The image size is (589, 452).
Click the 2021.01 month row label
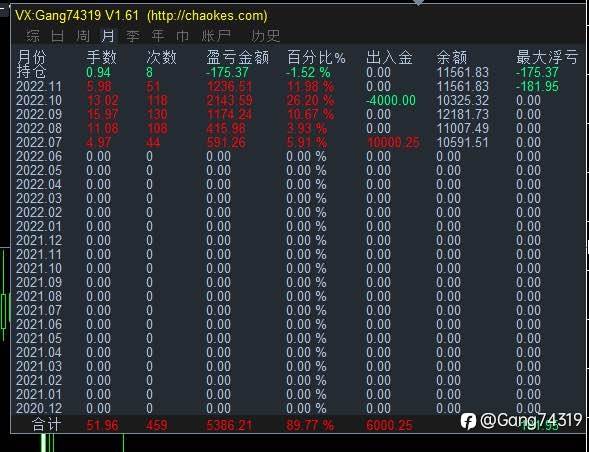click(39, 395)
